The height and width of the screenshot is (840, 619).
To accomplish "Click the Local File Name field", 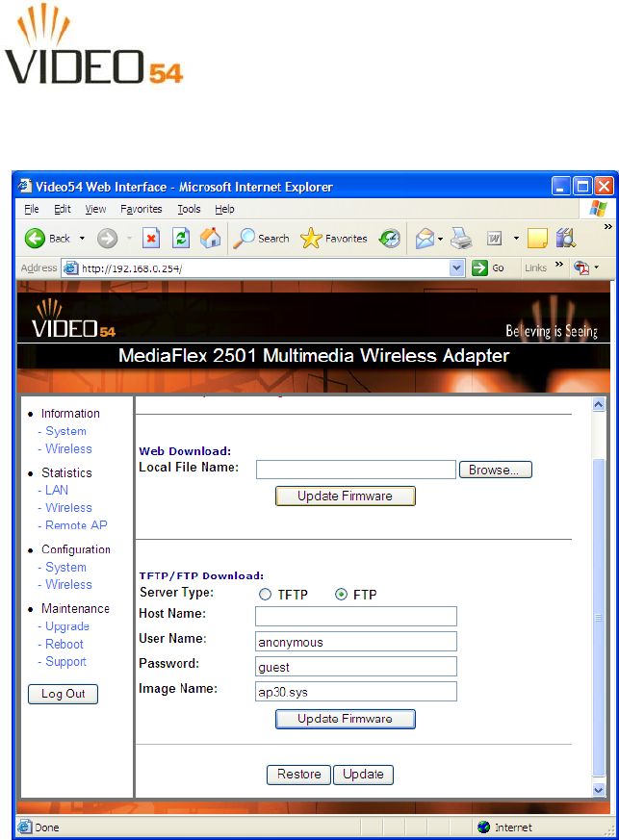I will 356,470.
